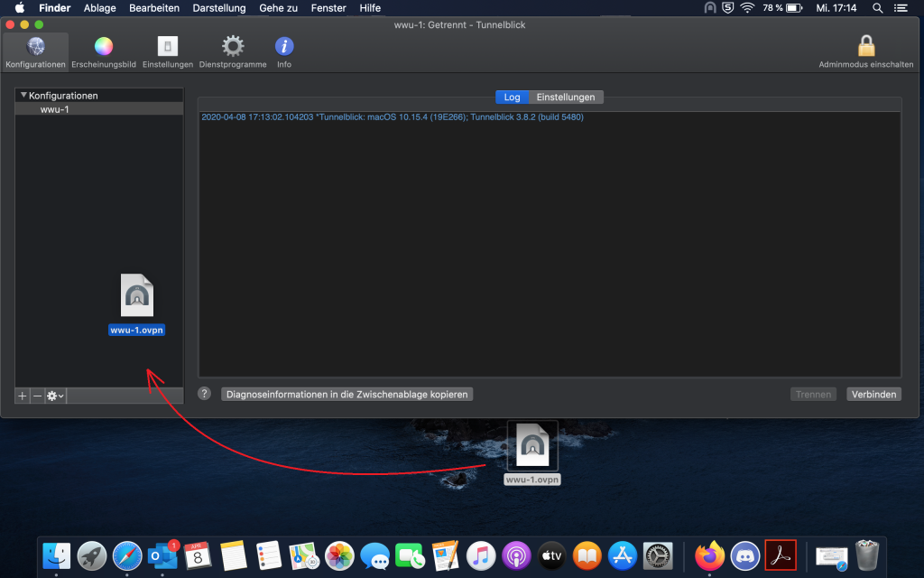Open the Apple menu
This screenshot has height=578, width=924.
pyautogui.click(x=20, y=7)
